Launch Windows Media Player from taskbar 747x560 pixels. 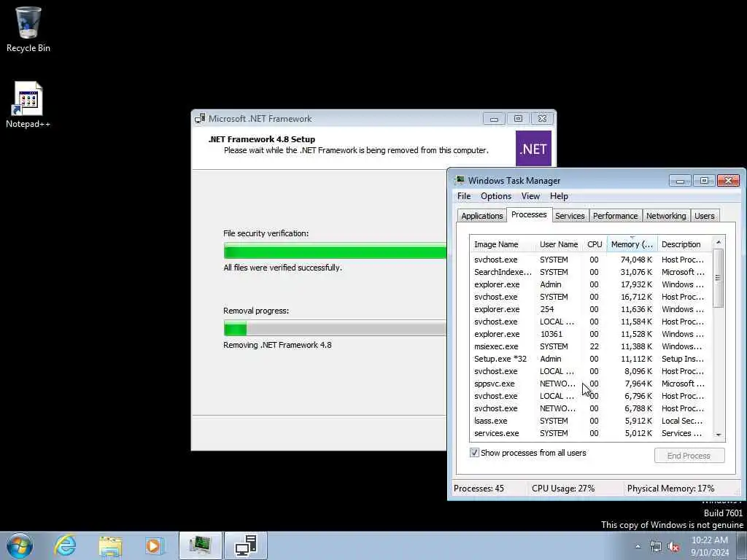[155, 545]
